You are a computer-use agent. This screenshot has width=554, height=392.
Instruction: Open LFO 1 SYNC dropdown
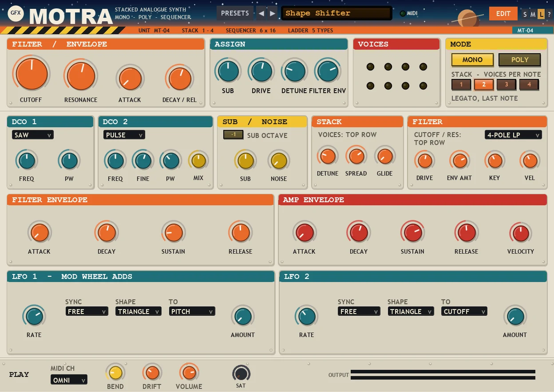pyautogui.click(x=87, y=311)
